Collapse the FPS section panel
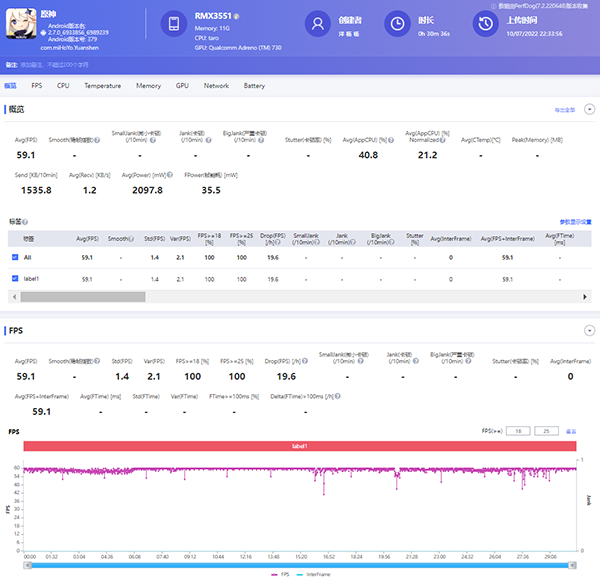The image size is (600, 584). click(x=589, y=330)
